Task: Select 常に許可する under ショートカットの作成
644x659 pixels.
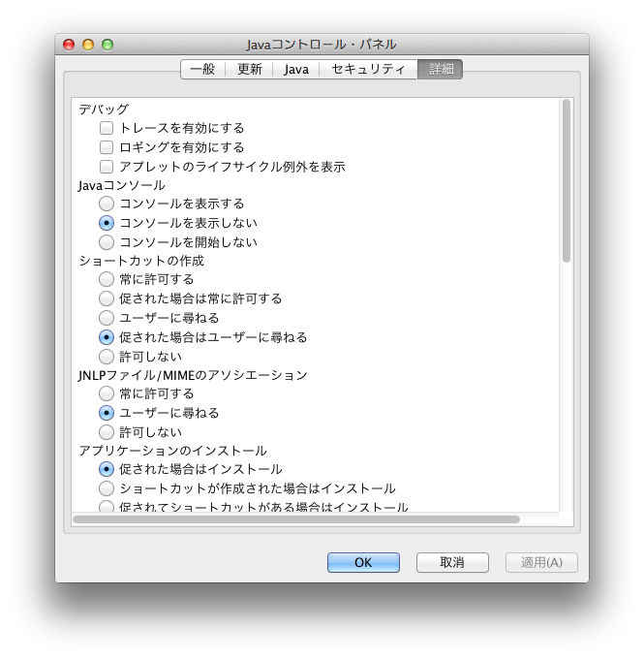Action: (107, 279)
